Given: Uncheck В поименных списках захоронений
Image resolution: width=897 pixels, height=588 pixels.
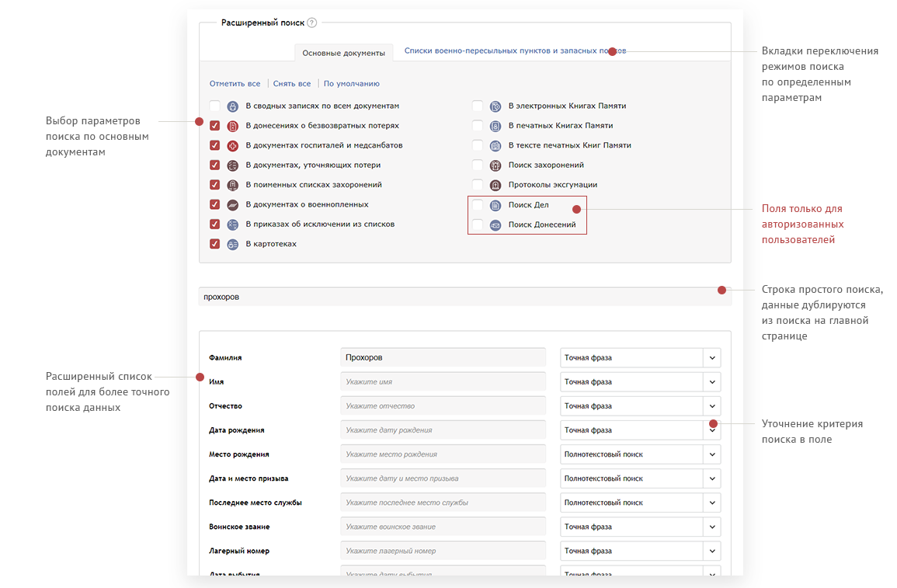Looking at the screenshot, I should (214, 185).
